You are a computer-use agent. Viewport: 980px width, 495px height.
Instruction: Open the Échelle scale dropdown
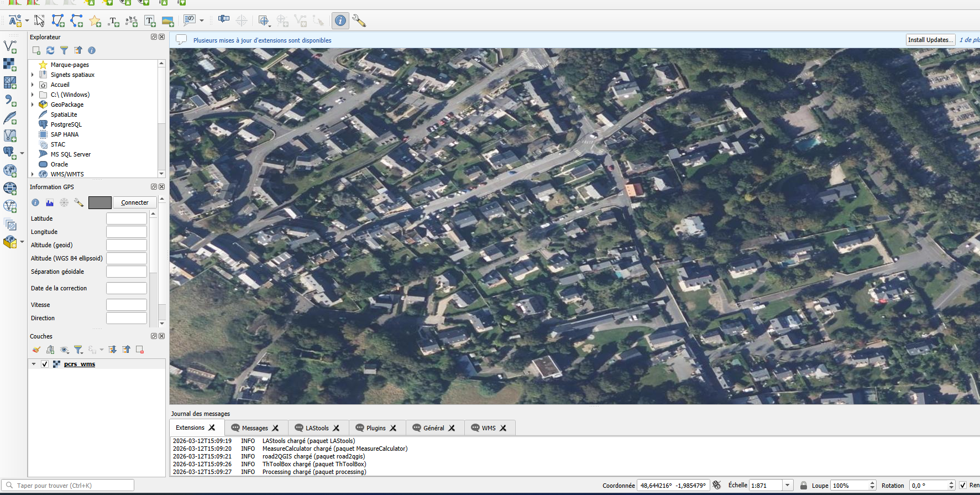788,485
